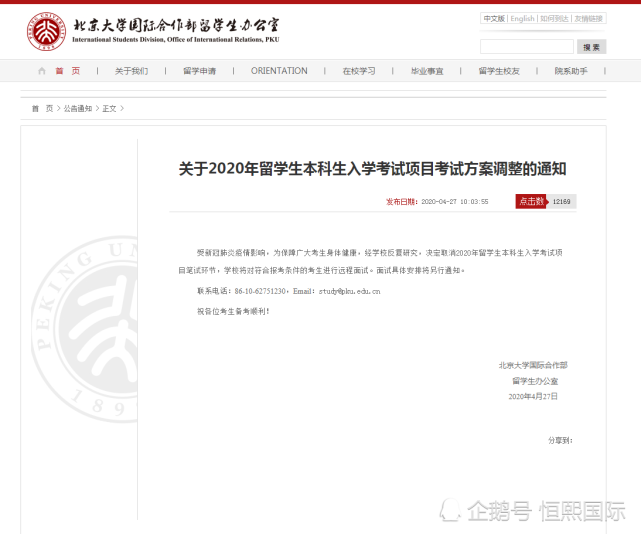This screenshot has height=534, width=641.
Task: Open the 留学申请 menu item
Action: coord(199,71)
